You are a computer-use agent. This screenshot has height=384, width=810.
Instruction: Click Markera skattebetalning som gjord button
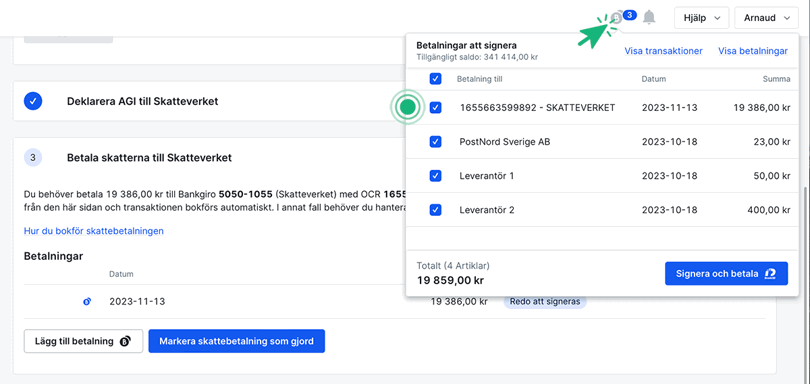click(x=237, y=341)
